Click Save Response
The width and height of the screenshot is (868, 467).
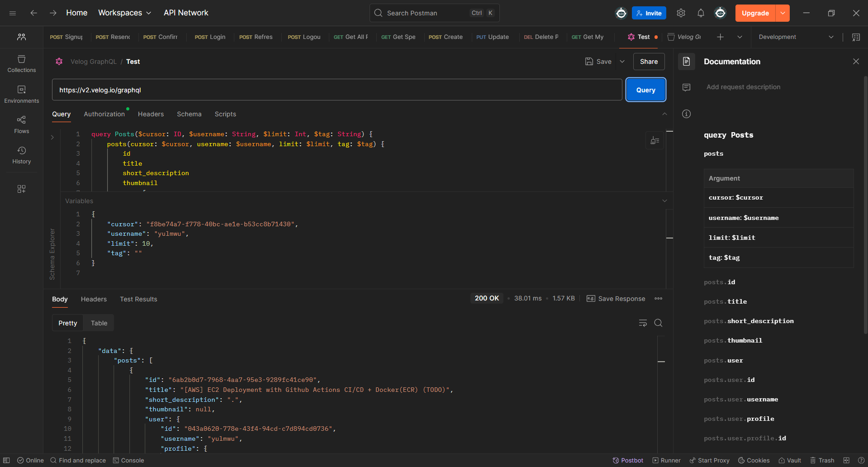[x=616, y=299]
